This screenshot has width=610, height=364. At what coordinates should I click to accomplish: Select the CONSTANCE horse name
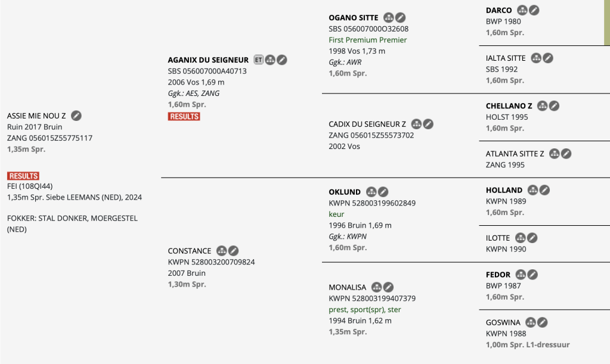(x=190, y=251)
